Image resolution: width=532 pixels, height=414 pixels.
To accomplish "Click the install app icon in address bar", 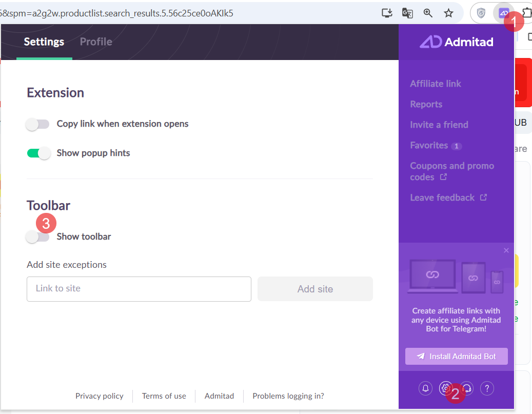I will pos(387,13).
